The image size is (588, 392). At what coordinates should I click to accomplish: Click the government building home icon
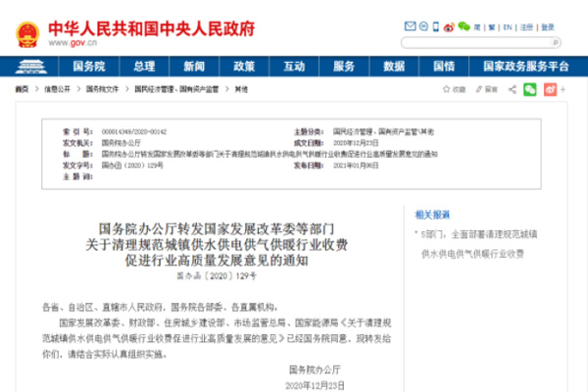30,67
